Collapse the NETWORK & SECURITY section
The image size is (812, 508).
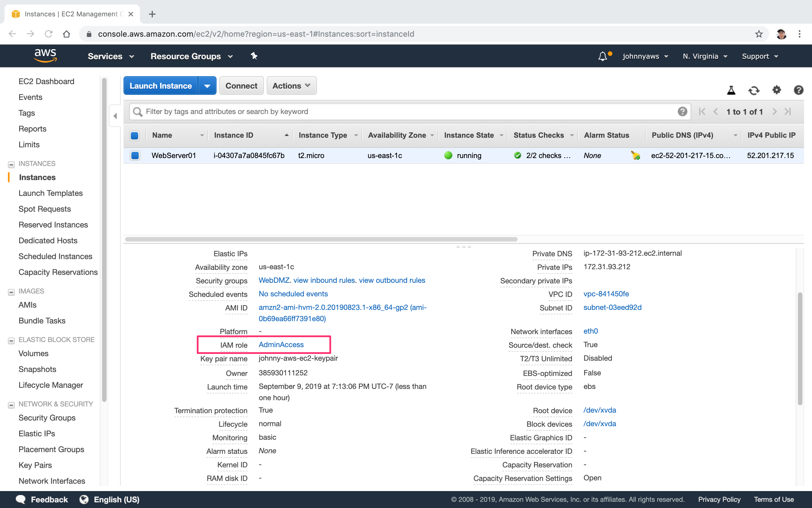click(11, 405)
